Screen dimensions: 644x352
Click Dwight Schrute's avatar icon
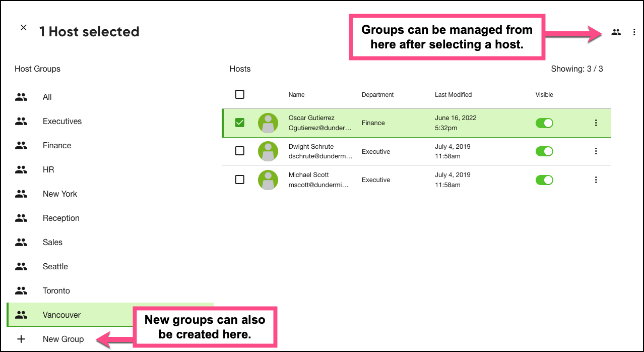(x=268, y=151)
